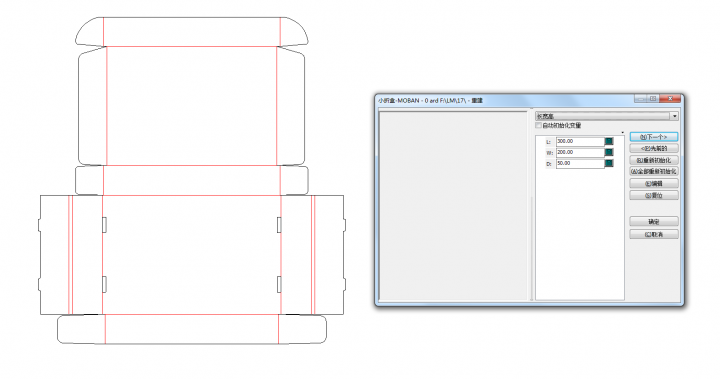The image size is (720, 379).
Task: Click the Reset (S) button
Action: click(654, 195)
